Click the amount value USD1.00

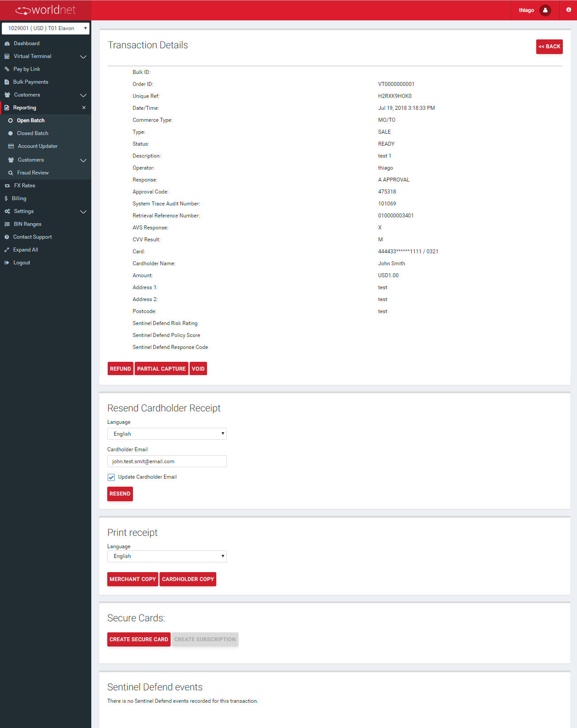point(388,275)
